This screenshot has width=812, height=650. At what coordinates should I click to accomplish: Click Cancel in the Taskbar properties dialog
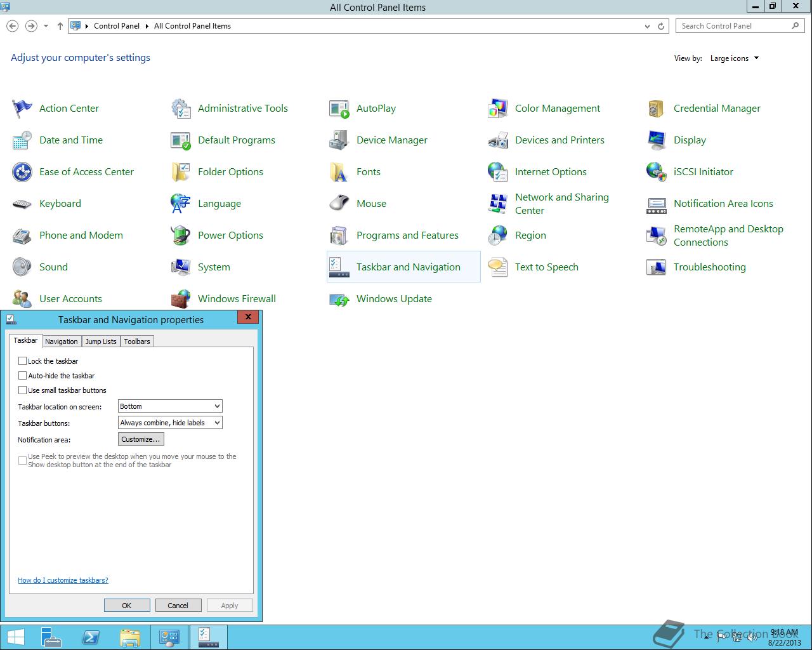click(x=178, y=606)
